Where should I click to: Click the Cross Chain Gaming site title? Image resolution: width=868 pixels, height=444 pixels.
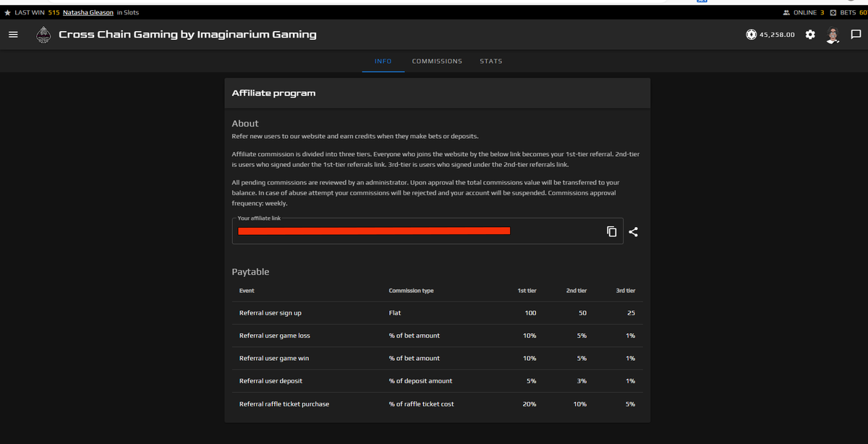tap(187, 35)
